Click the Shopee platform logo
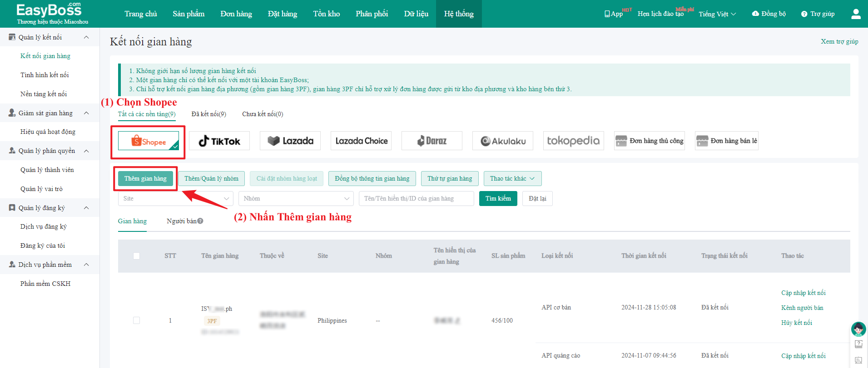 (x=149, y=141)
